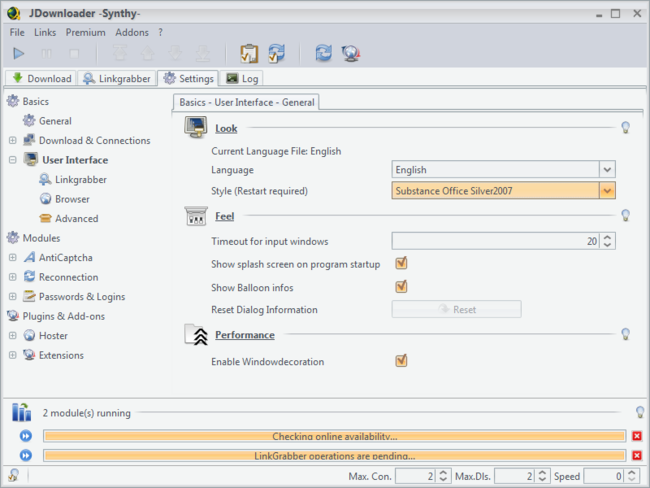Click the modules running chart icon

22,412
